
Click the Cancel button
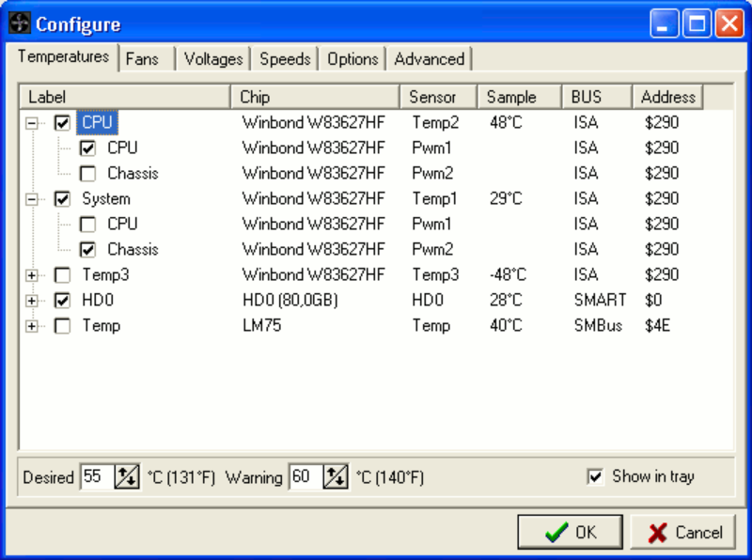(x=682, y=533)
